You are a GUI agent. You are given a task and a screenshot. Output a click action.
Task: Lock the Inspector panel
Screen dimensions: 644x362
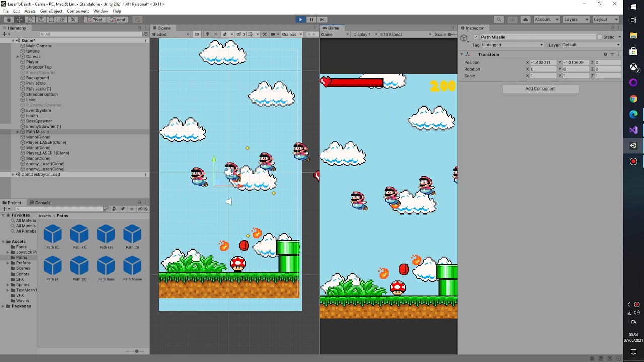tap(613, 28)
